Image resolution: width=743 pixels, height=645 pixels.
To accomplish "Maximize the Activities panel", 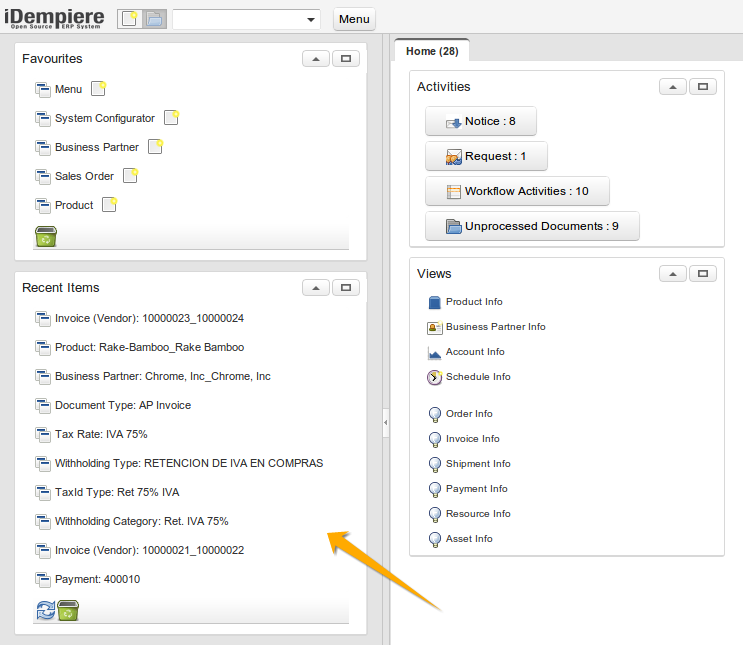I will (x=703, y=87).
